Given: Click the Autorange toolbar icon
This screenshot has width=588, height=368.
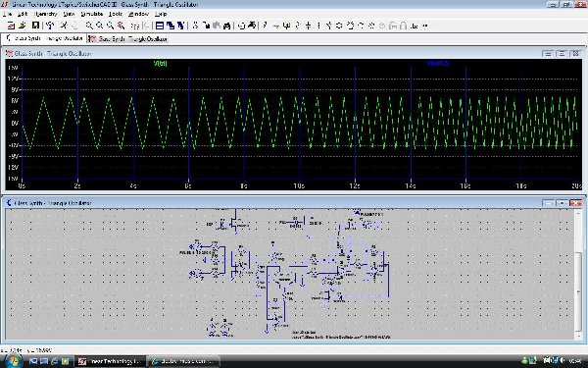Looking at the screenshot, I should click(135, 26).
